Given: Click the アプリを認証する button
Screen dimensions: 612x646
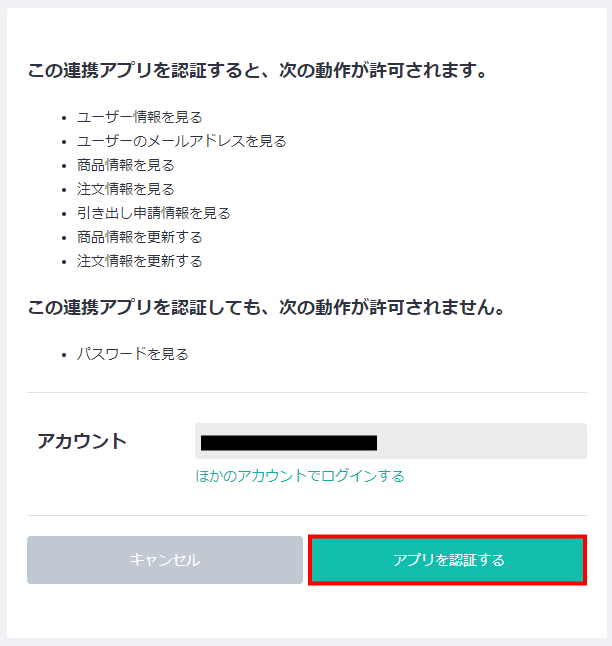Looking at the screenshot, I should click(448, 560).
